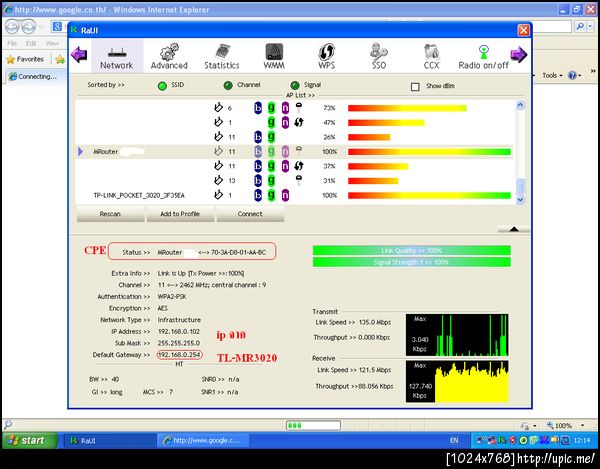The width and height of the screenshot is (600, 469).
Task: Open IE Help dropdown icon
Action: [575, 75]
